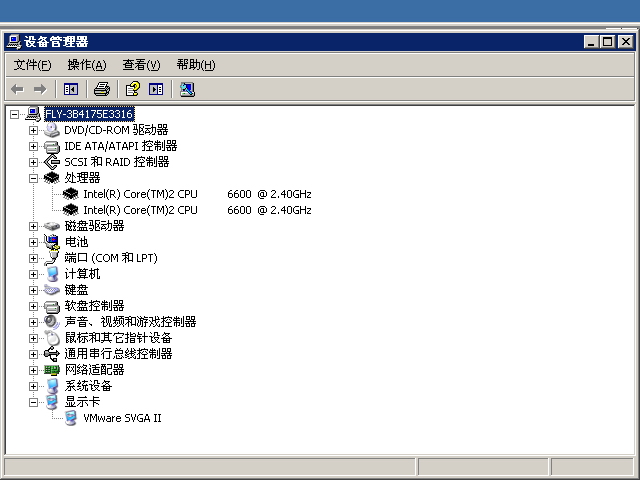The width and height of the screenshot is (640, 480).
Task: Click the 通用串行总线控制器 USB icon
Action: click(51, 354)
